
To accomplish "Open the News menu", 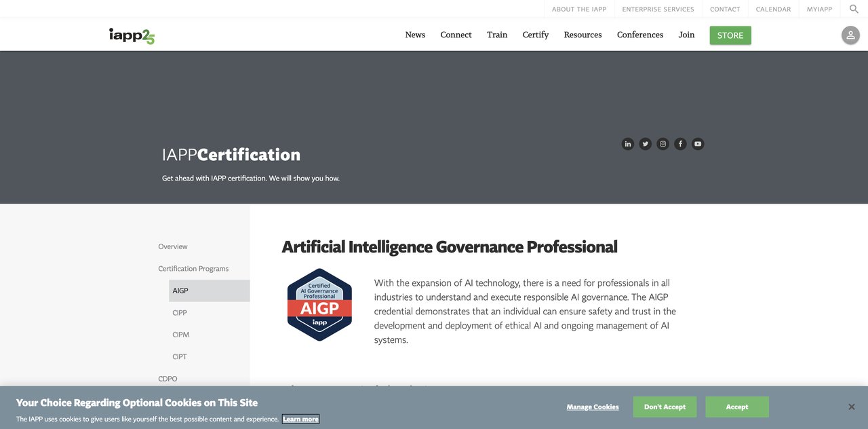I will tap(415, 35).
